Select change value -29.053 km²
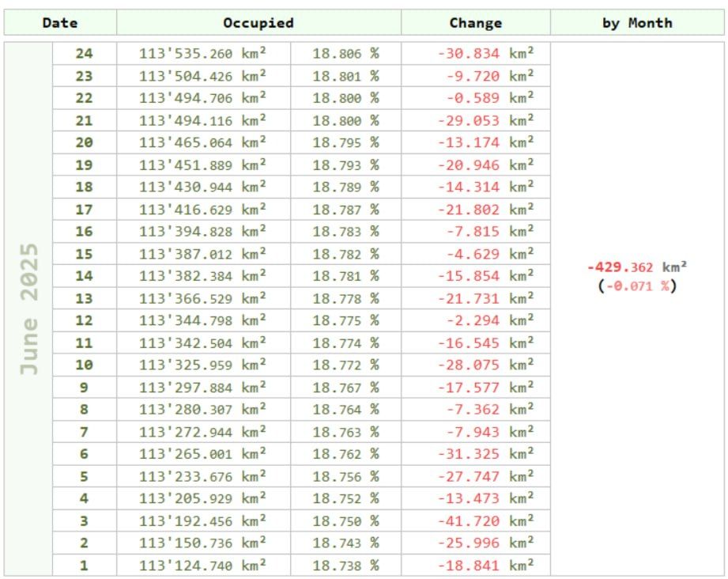The image size is (728, 579). click(485, 120)
